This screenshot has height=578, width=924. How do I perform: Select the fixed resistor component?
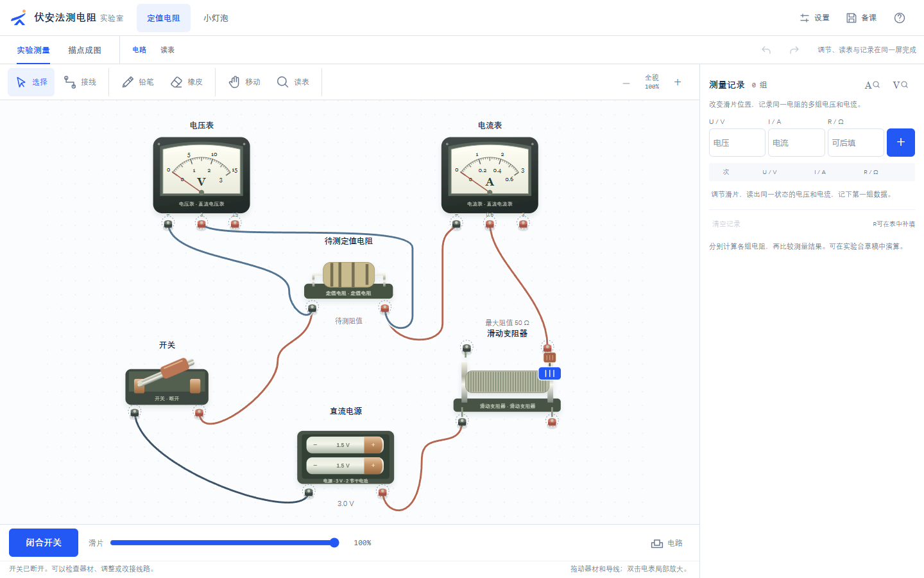tap(348, 280)
